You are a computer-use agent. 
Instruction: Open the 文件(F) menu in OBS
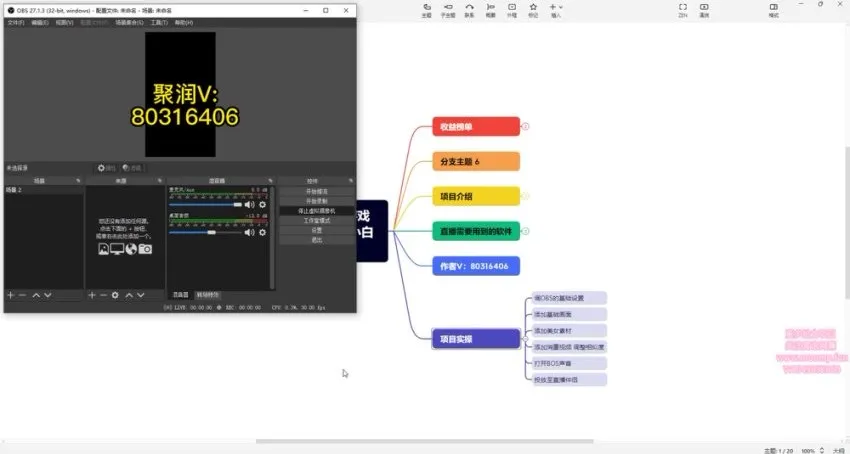[15, 22]
